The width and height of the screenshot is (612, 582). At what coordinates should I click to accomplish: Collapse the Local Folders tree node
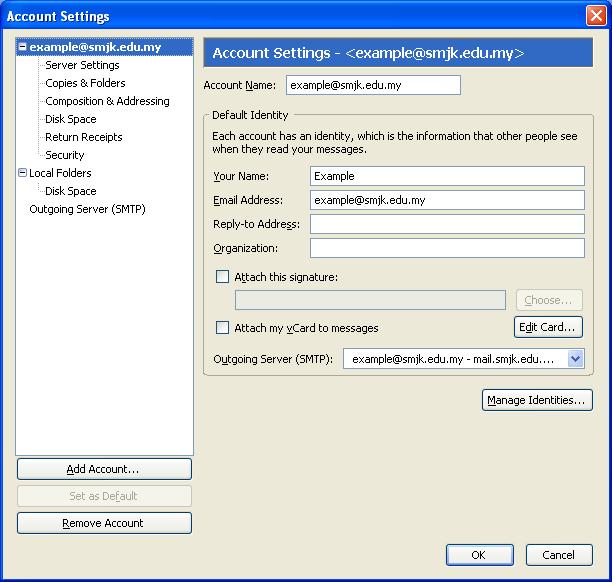tap(23, 173)
